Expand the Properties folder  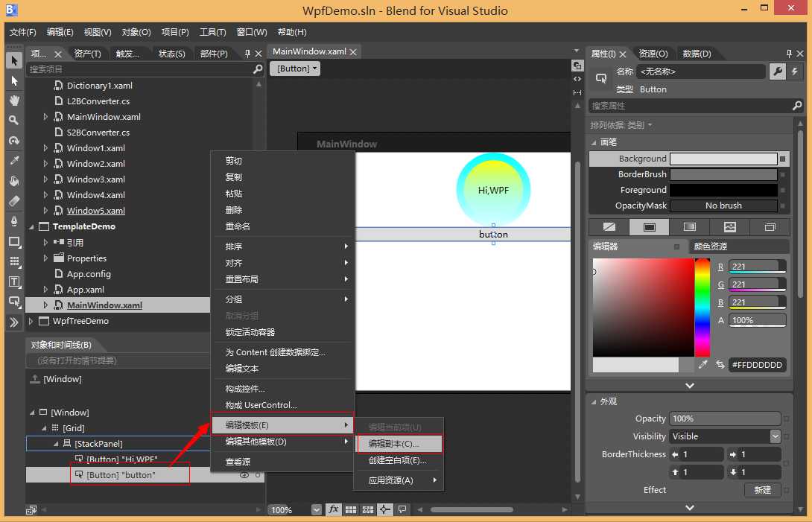[x=45, y=258]
